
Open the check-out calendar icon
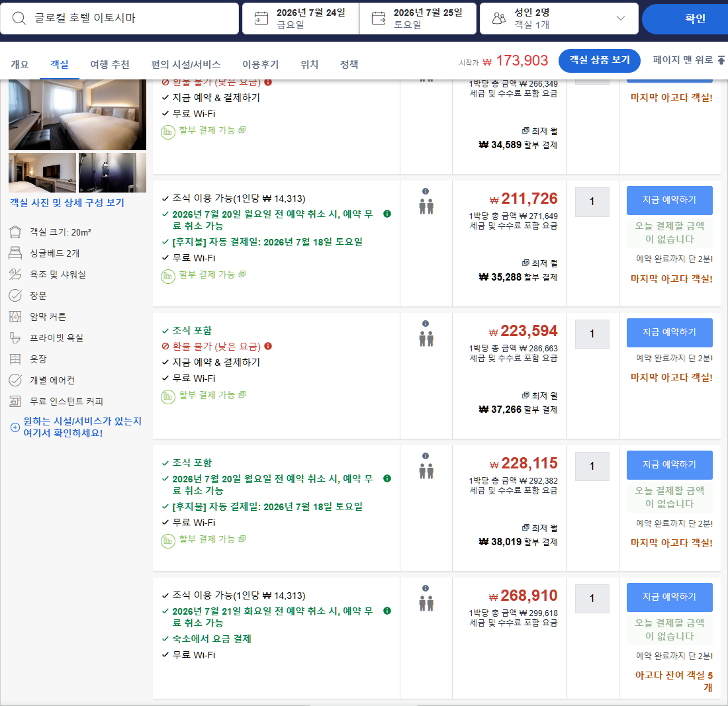point(379,18)
